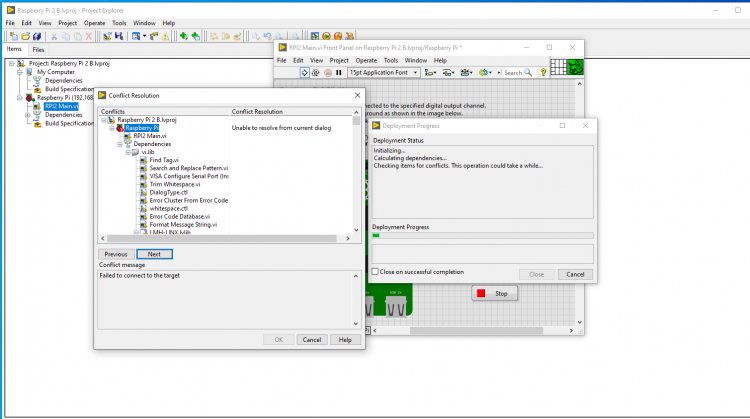Image resolution: width=750 pixels, height=419 pixels.
Task: Click Next in Conflict Resolution dialog
Action: (154, 254)
